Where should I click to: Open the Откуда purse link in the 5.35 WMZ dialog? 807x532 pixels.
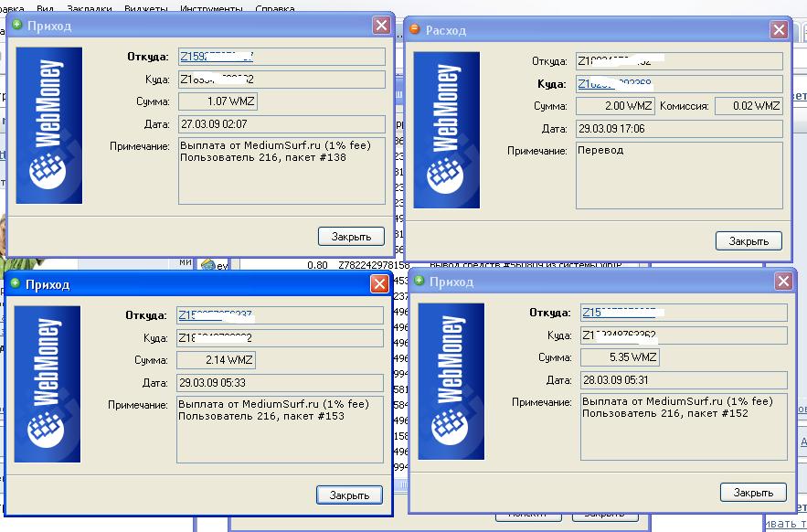[619, 313]
